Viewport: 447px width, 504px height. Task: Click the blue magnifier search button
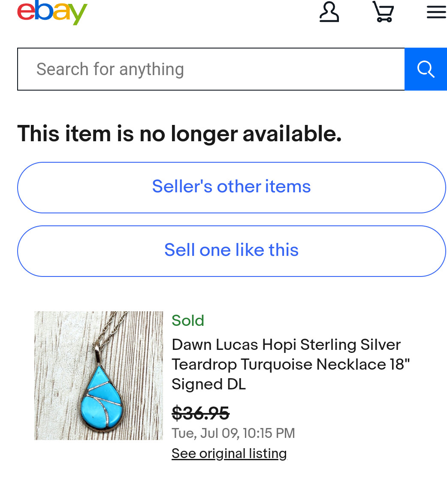[426, 69]
